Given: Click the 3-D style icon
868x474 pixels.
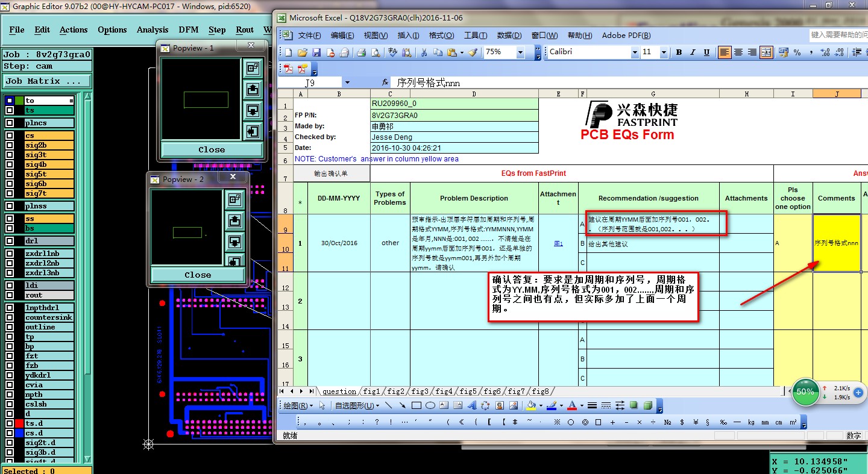Looking at the screenshot, I should (x=648, y=405).
